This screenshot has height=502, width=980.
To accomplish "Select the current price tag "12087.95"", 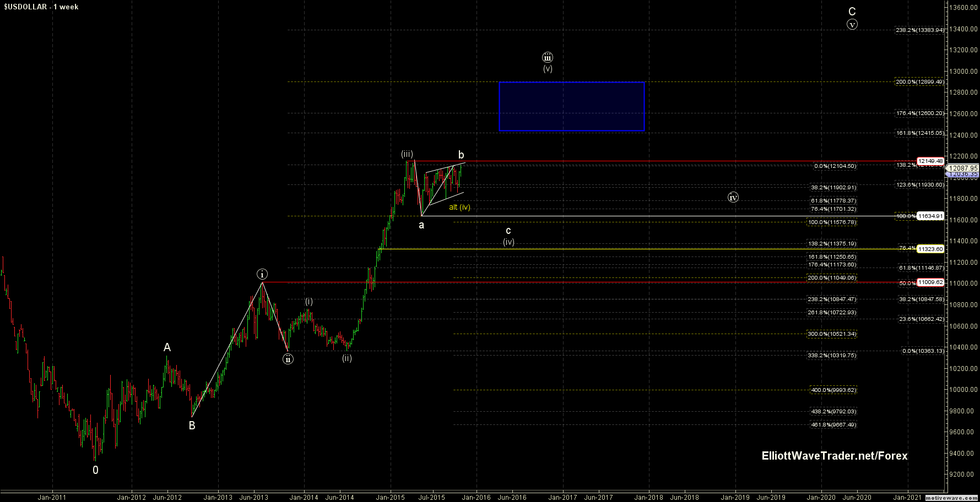I will [x=962, y=168].
